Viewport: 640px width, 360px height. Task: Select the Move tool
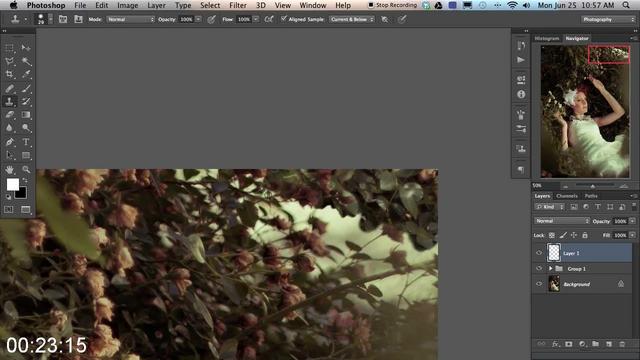pos(26,48)
